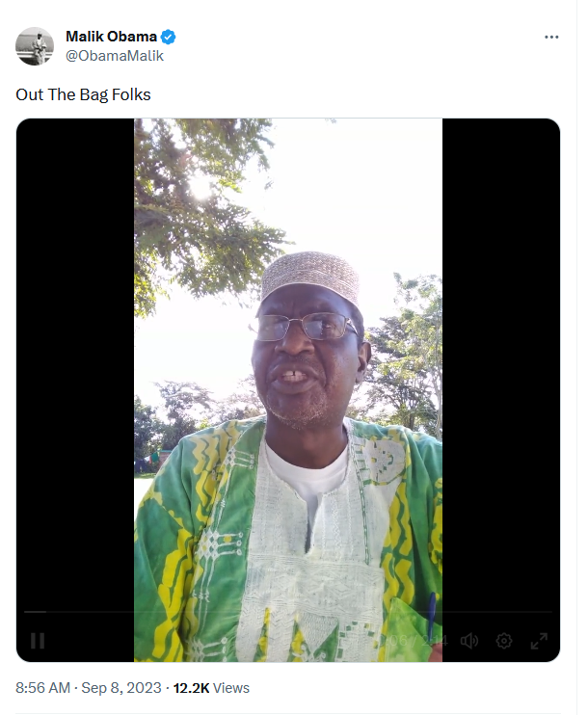Image resolution: width=588 pixels, height=715 pixels.
Task: Click the video progress bar to seek
Action: [x=288, y=612]
